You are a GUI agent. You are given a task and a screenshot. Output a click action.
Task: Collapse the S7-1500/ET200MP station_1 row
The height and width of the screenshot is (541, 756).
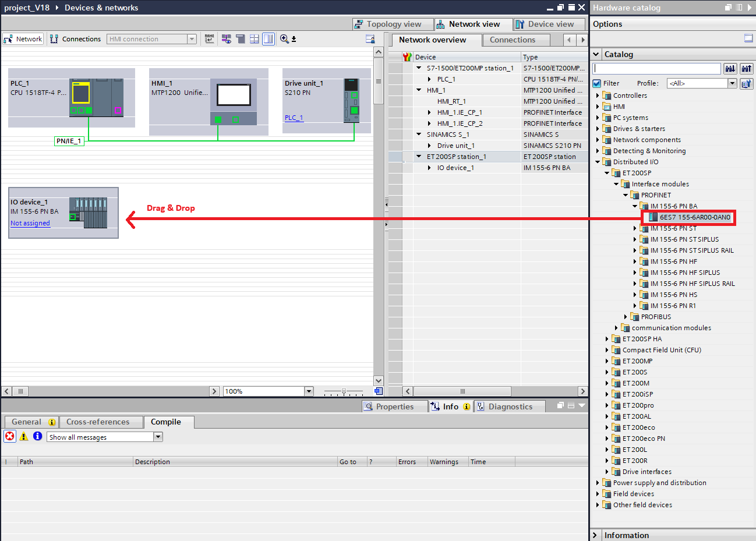(419, 68)
